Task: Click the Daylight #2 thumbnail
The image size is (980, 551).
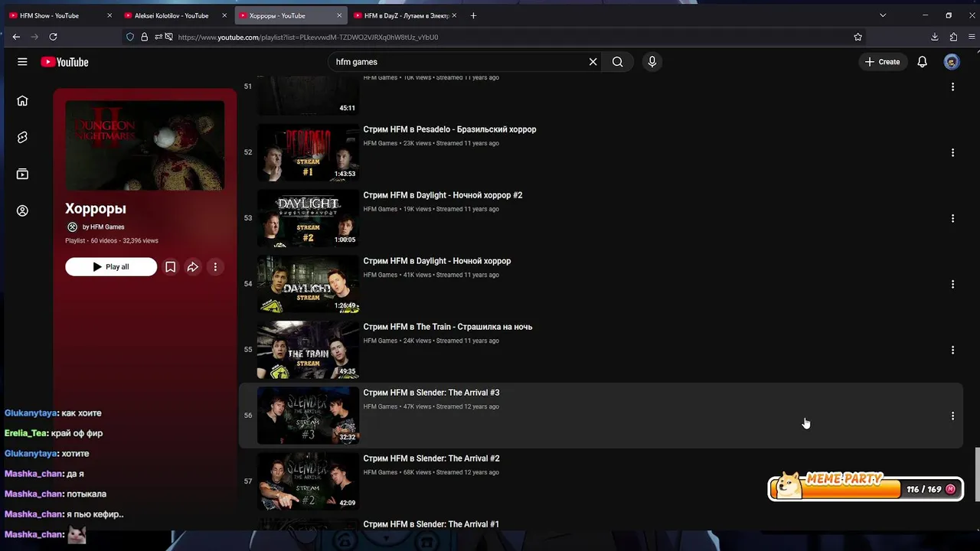Action: click(308, 218)
